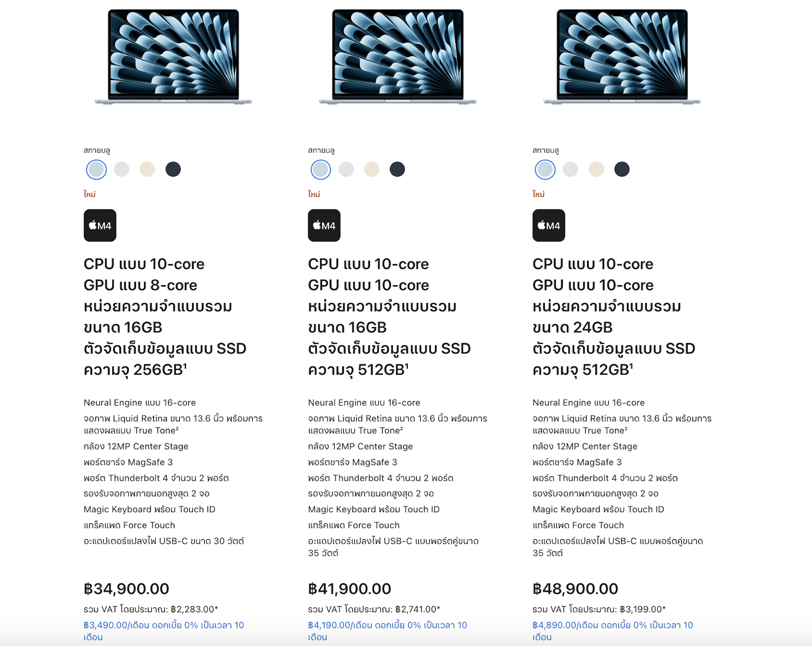Select Midnight color for the ฿41,900 model

(397, 169)
